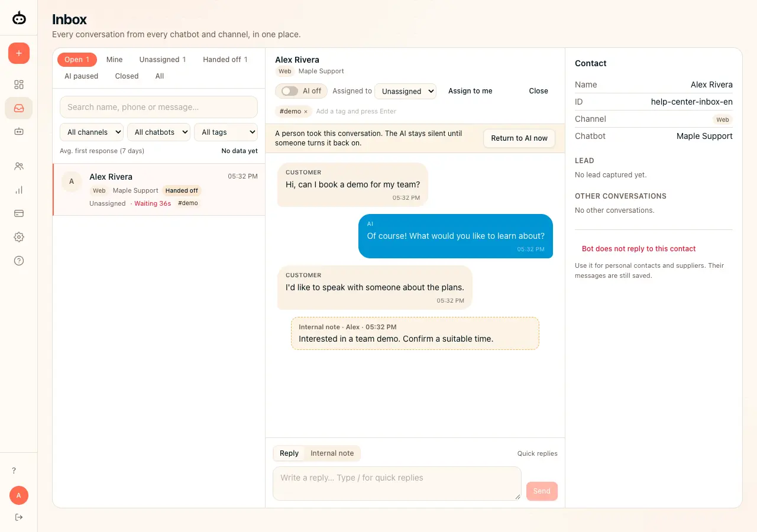Viewport: 757px width, 532px height.
Task: Switch to the Closed filter tab
Action: click(127, 76)
